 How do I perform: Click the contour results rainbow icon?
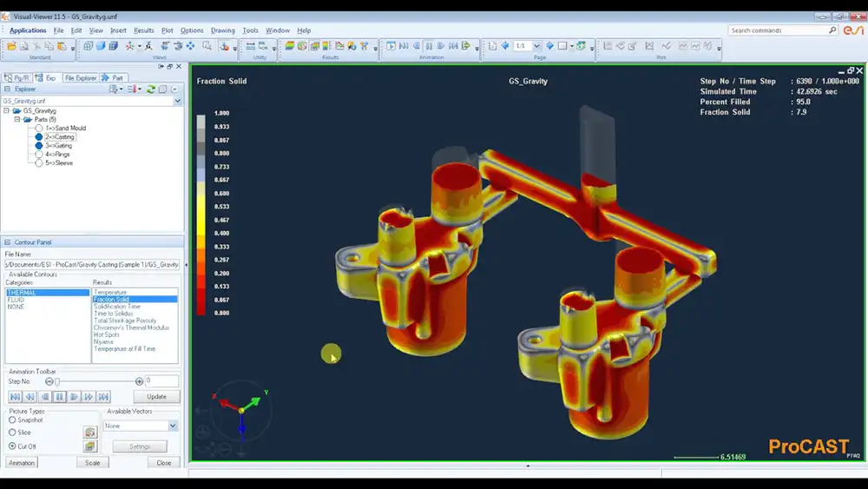point(290,47)
